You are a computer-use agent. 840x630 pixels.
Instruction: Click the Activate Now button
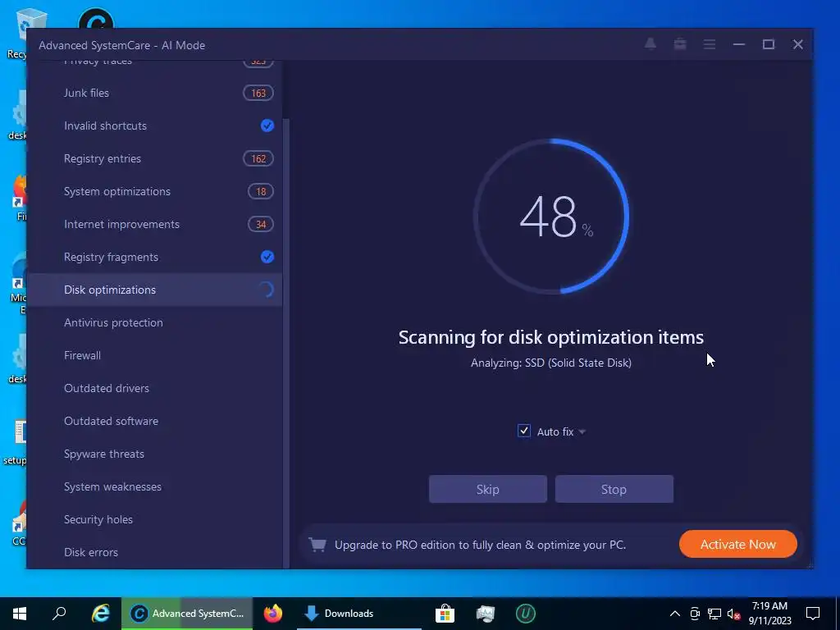(737, 545)
